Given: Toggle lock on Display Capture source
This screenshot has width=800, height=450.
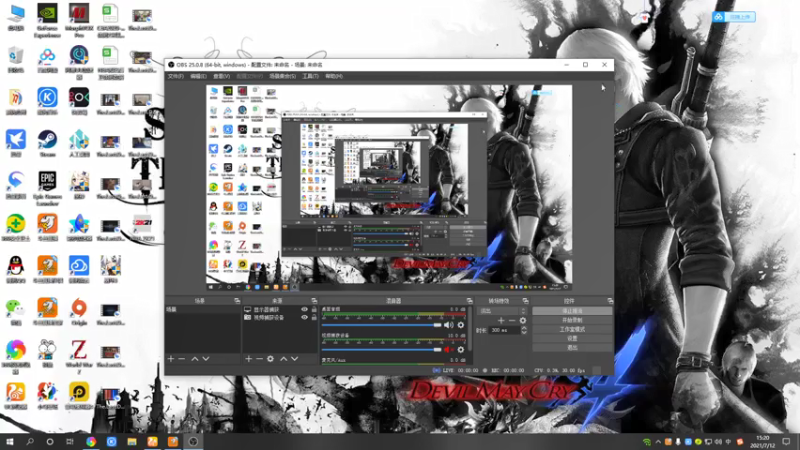Looking at the screenshot, I should pos(314,310).
